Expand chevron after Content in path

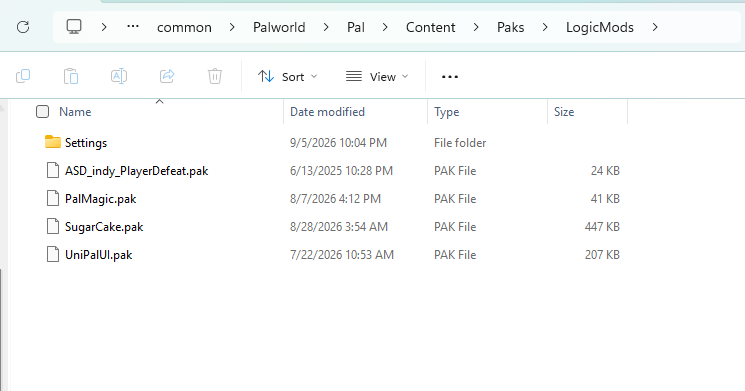pos(476,27)
